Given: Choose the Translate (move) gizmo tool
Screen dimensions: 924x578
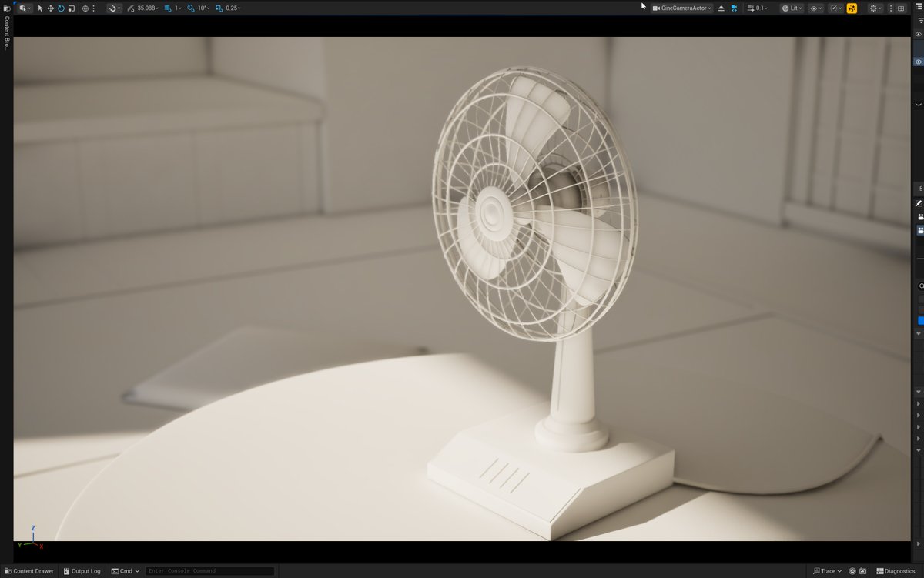Looking at the screenshot, I should [51, 8].
